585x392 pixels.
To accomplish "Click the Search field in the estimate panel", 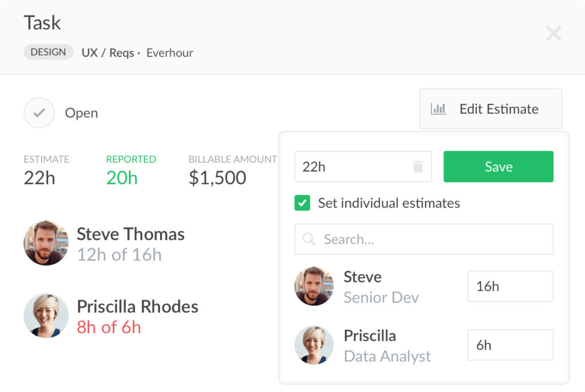I will pos(423,239).
